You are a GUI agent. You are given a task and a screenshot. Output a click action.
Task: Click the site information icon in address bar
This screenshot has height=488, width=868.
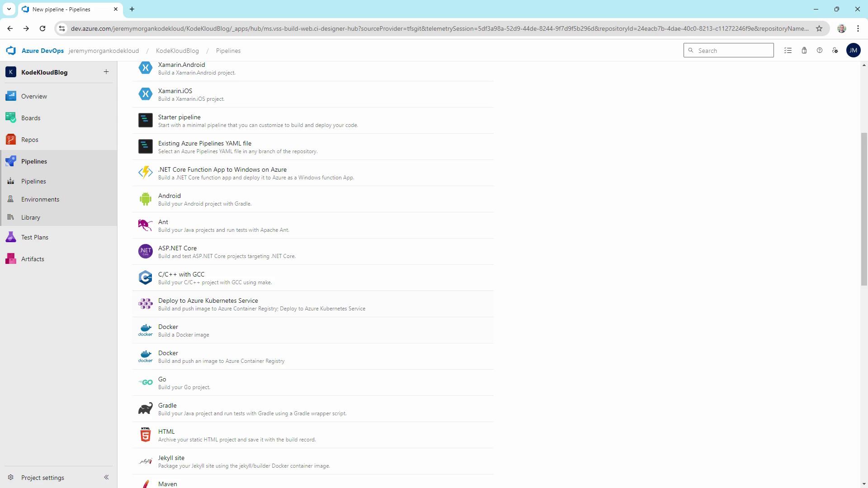62,28
